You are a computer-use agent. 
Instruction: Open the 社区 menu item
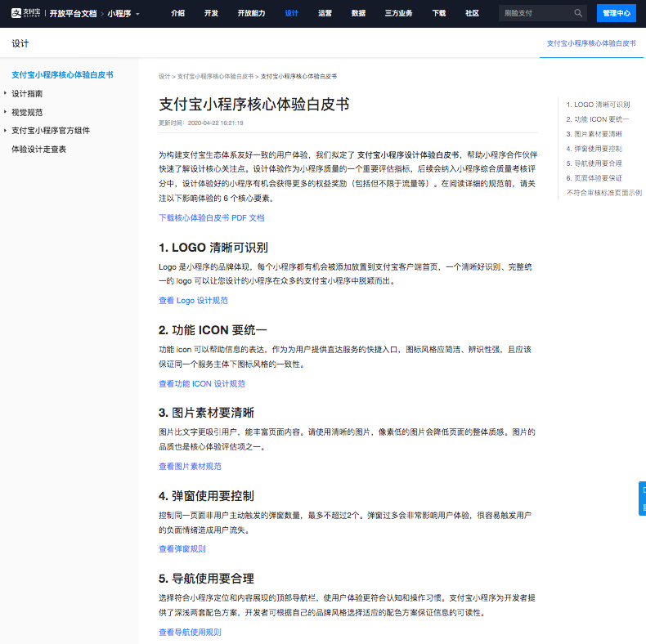point(472,13)
